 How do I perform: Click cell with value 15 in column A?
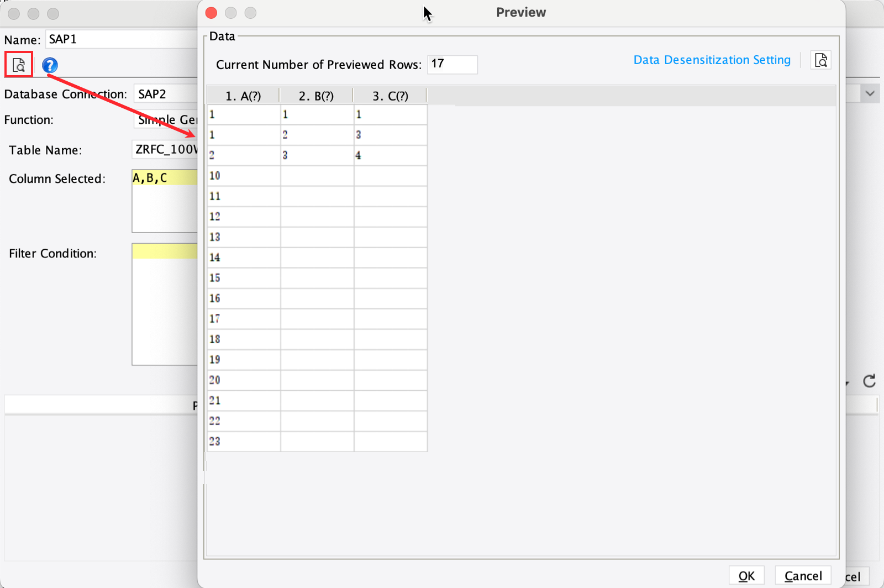click(244, 278)
